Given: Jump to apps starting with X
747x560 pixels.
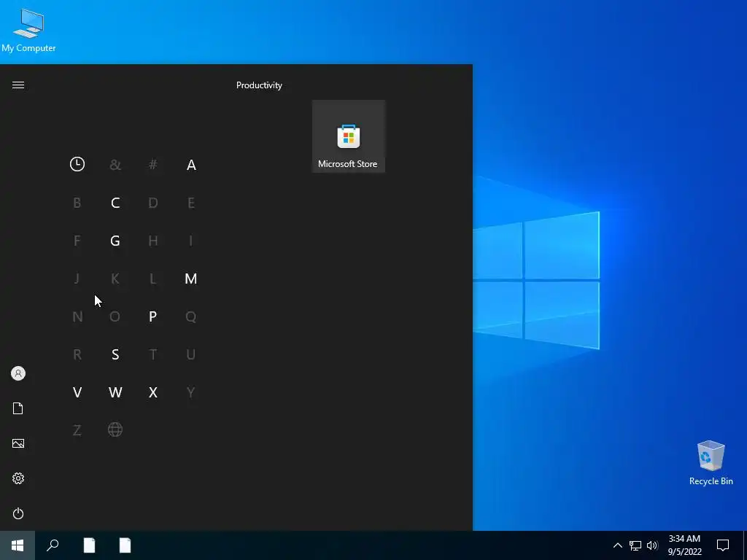Looking at the screenshot, I should 153,392.
